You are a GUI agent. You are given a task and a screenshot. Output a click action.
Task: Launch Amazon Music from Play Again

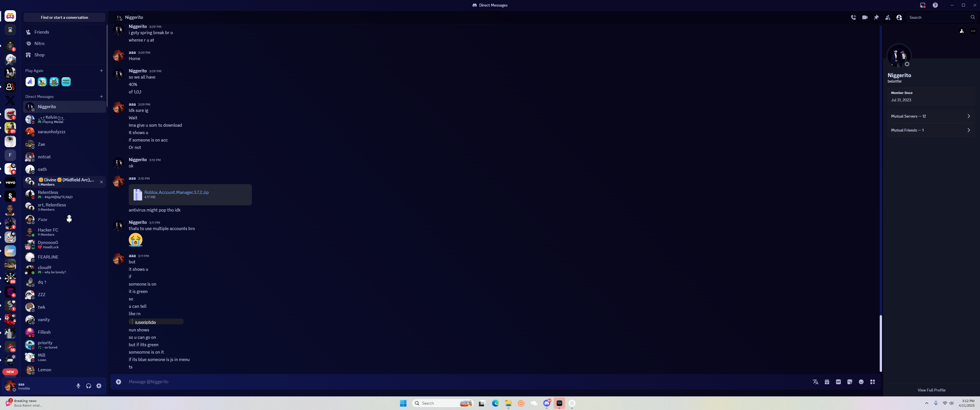(x=66, y=82)
